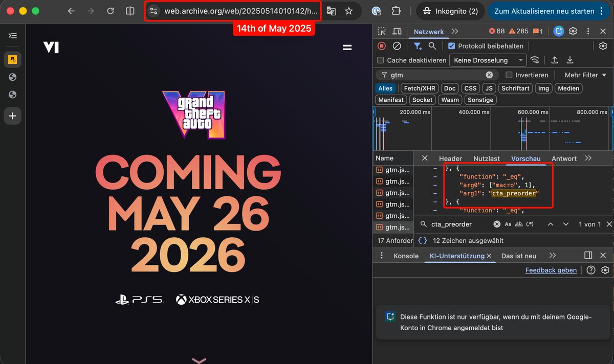
Task: Toggle pretty print braces icon
Action: point(423,240)
